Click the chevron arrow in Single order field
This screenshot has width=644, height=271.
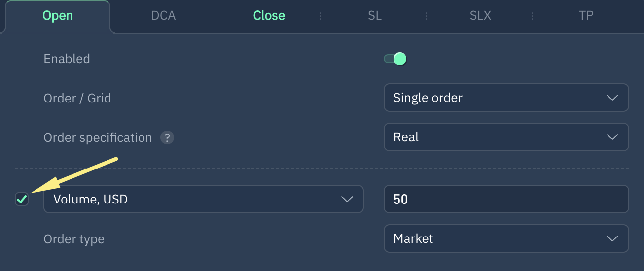click(x=612, y=98)
